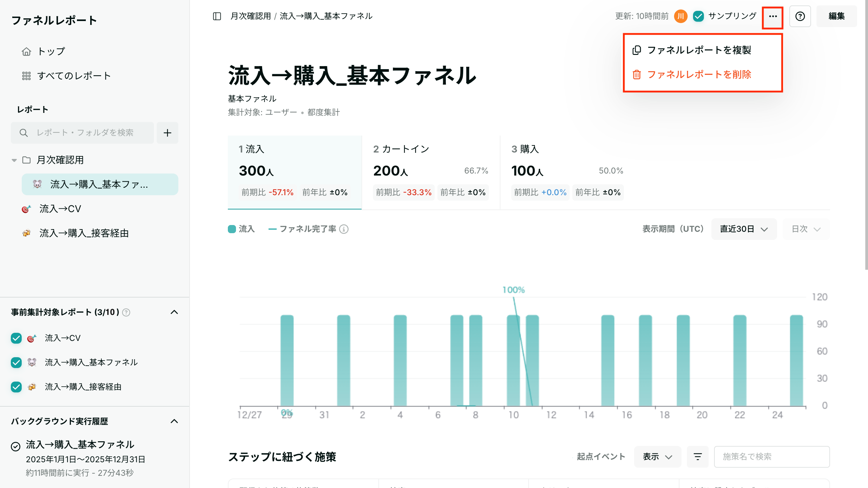Click the 編集 button
Image resolution: width=868 pixels, height=488 pixels.
[x=836, y=16]
